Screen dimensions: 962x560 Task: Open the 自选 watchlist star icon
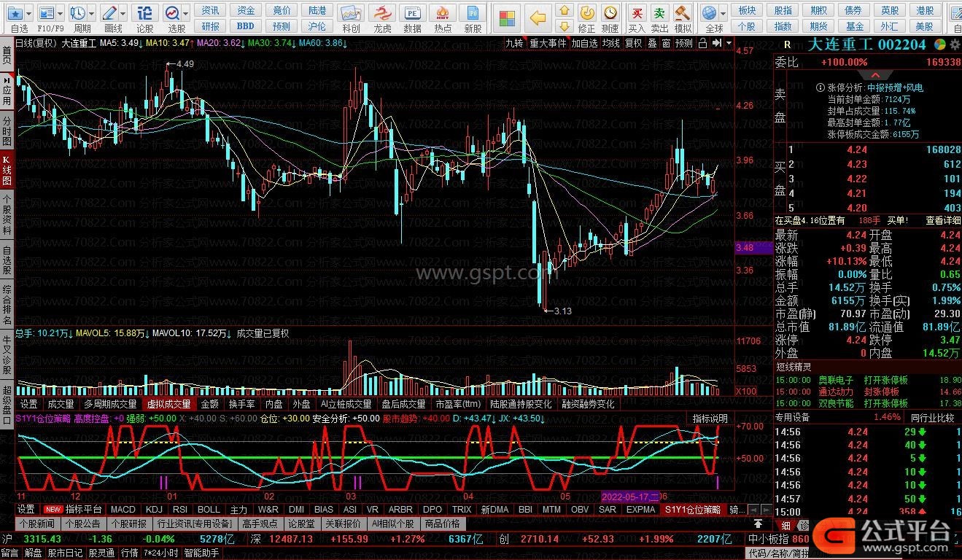coord(15,12)
